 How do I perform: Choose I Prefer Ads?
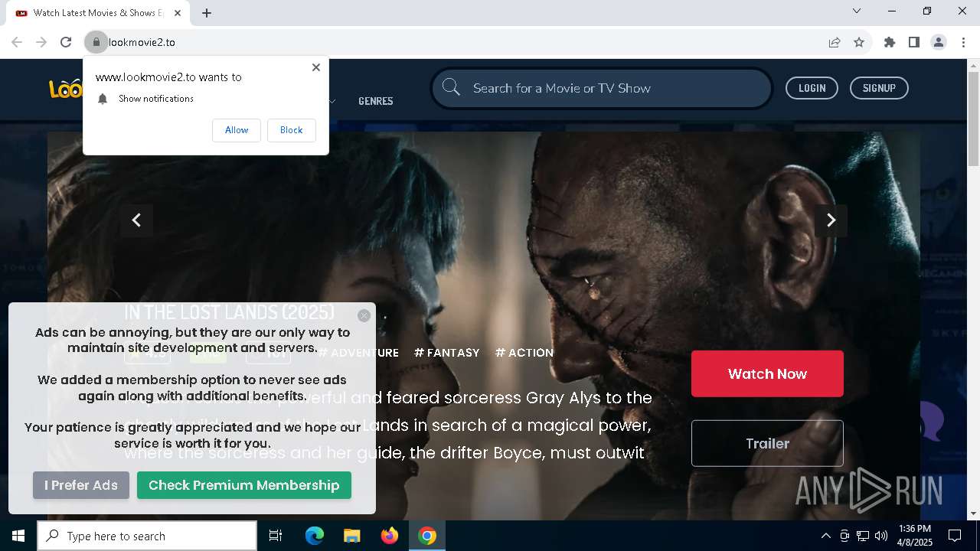tap(81, 485)
